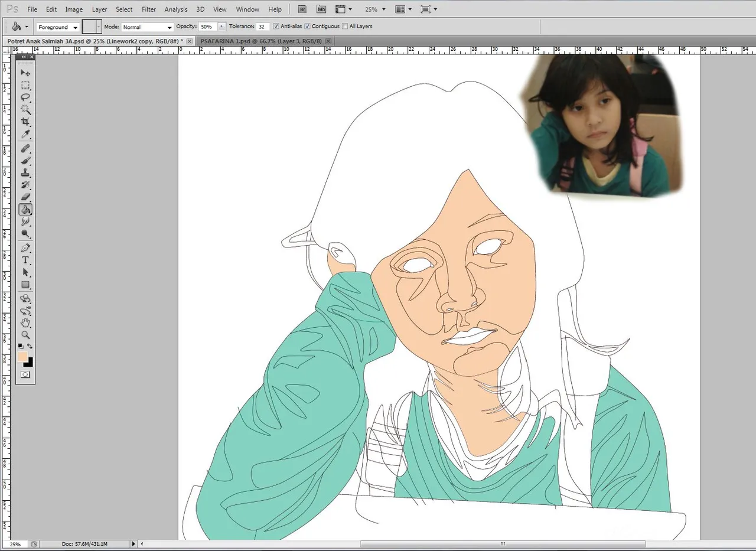Screen dimensions: 756x551
Task: Swap foreground and background colors
Action: [x=30, y=346]
